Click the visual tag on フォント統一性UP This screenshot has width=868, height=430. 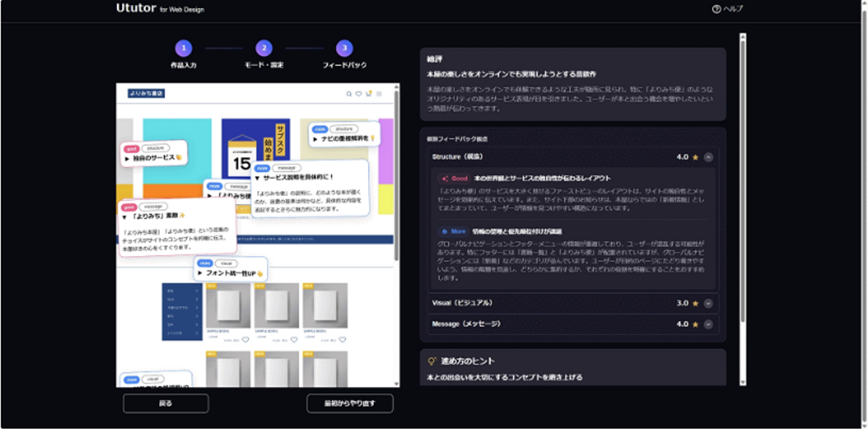coord(226,263)
